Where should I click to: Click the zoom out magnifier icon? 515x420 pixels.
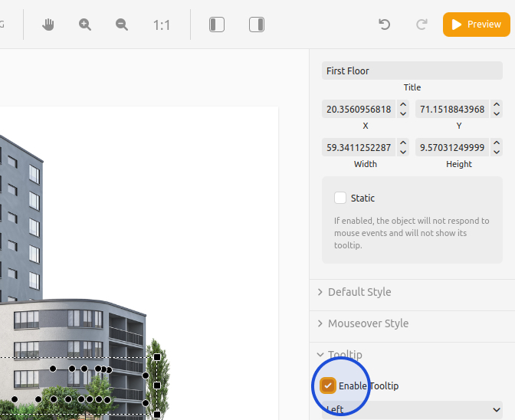pos(122,25)
